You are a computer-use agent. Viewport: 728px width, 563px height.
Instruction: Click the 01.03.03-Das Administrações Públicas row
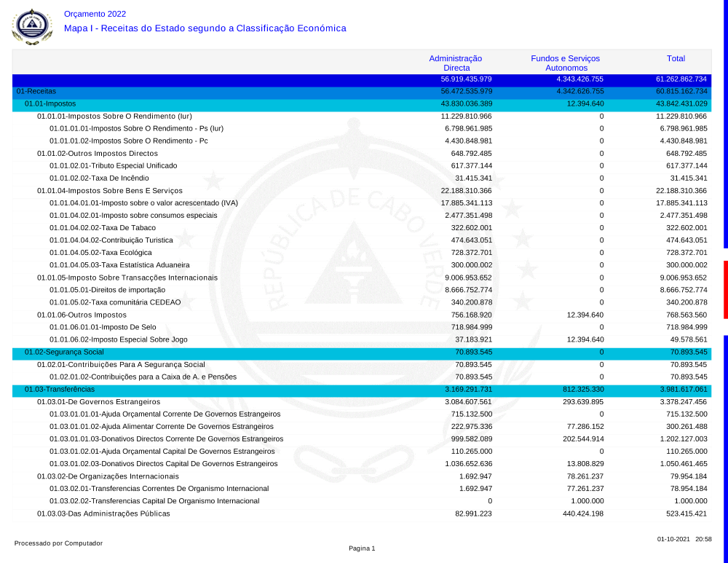103,513
